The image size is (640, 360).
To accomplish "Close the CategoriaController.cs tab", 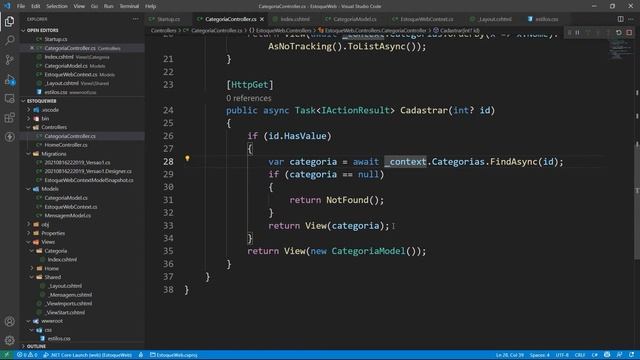I will coord(262,19).
